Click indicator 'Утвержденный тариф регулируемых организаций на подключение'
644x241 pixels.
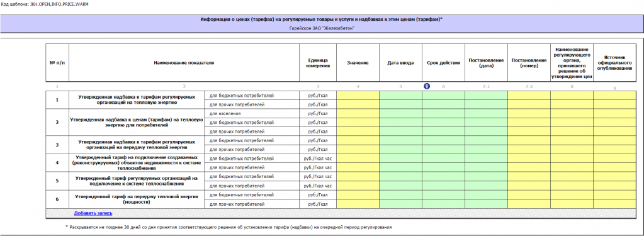click(137, 181)
